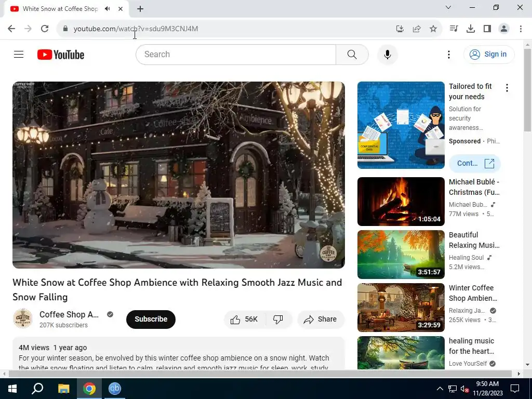532x399 pixels.
Task: Open Healing Soul channel name
Action: (x=466, y=258)
